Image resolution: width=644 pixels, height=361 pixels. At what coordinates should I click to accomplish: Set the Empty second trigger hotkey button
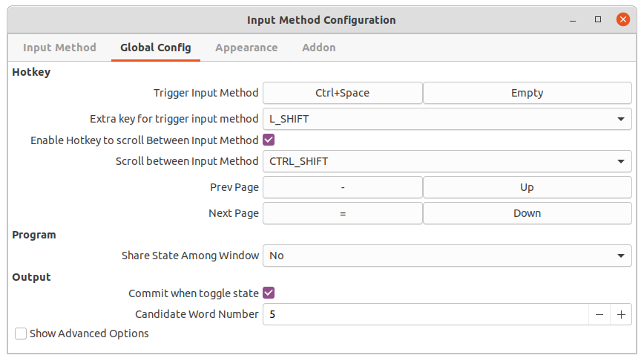pyautogui.click(x=528, y=93)
